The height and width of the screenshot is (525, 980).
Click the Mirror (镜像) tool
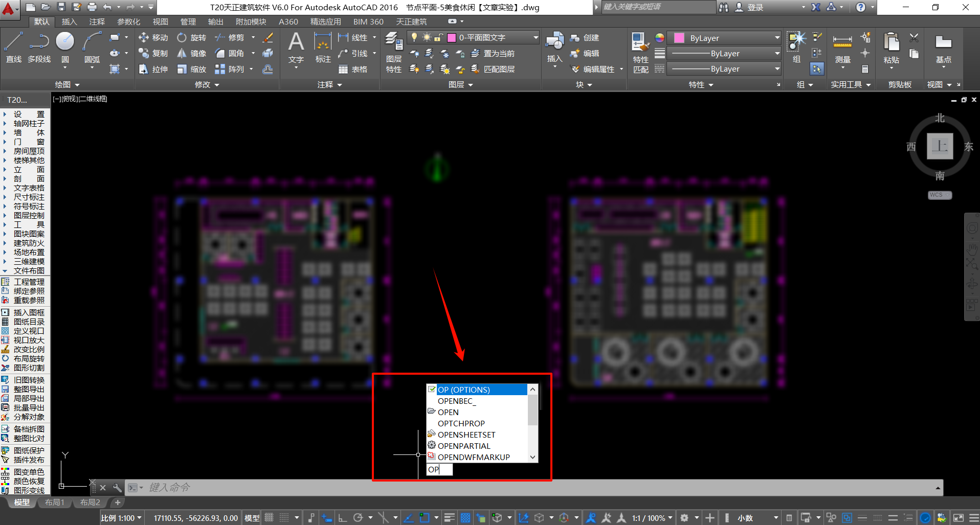(x=192, y=54)
